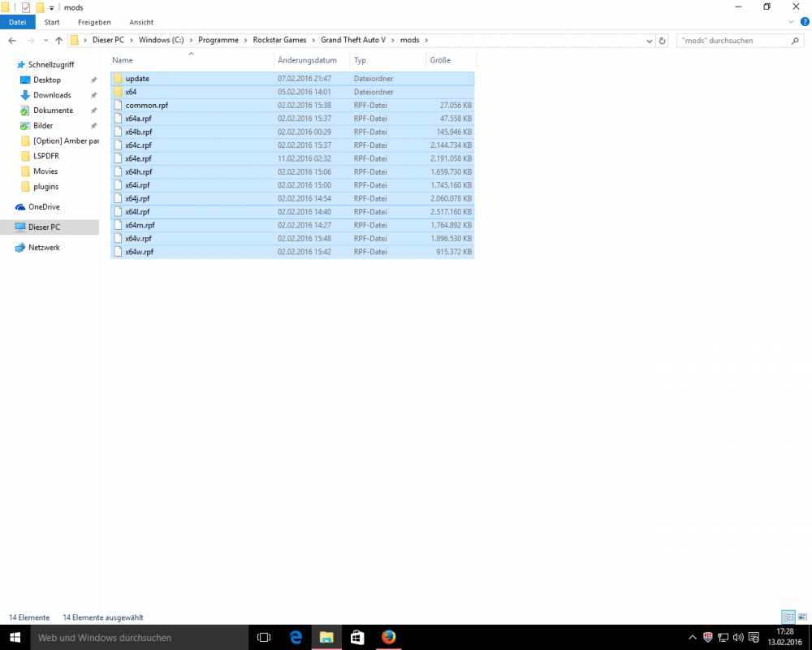Open LSPDFR folder in sidebar

(46, 156)
